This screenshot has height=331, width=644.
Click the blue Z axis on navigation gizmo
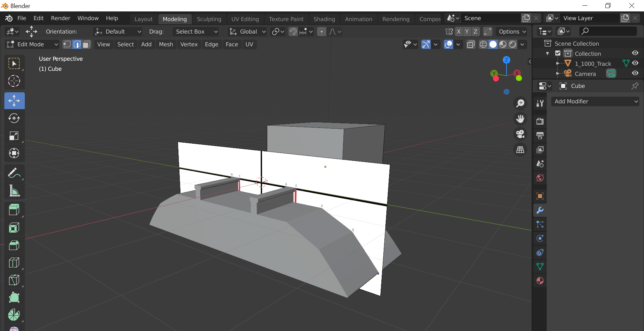point(506,60)
